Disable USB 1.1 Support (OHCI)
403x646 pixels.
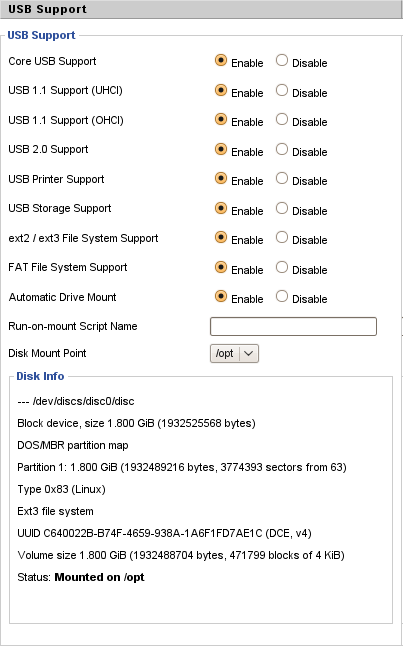tap(282, 119)
